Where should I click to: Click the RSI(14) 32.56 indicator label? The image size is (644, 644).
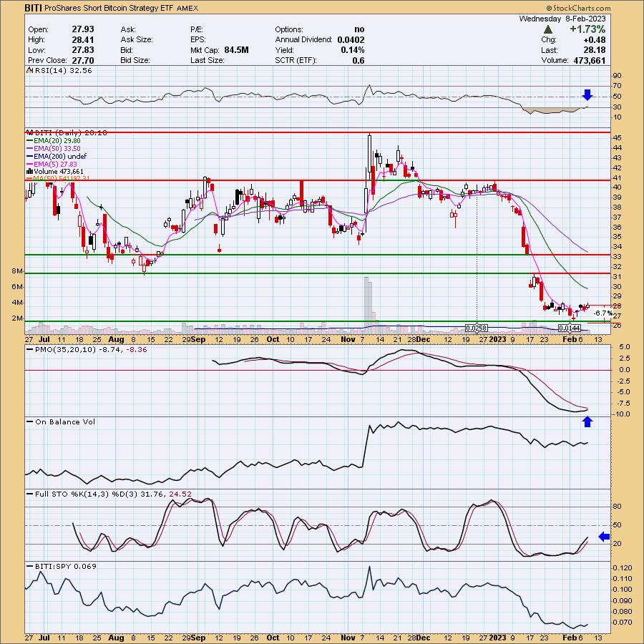click(63, 70)
